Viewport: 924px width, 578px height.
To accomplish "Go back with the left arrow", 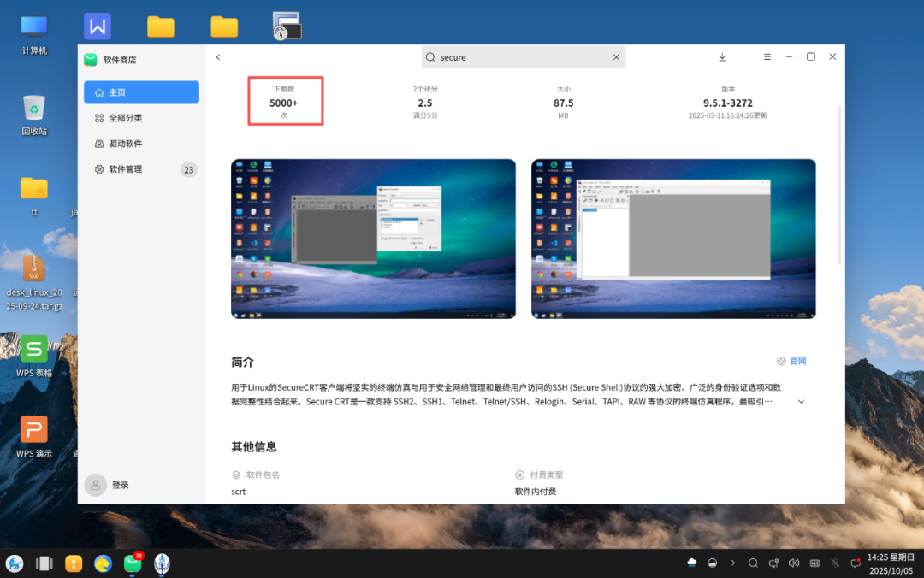I will [218, 57].
